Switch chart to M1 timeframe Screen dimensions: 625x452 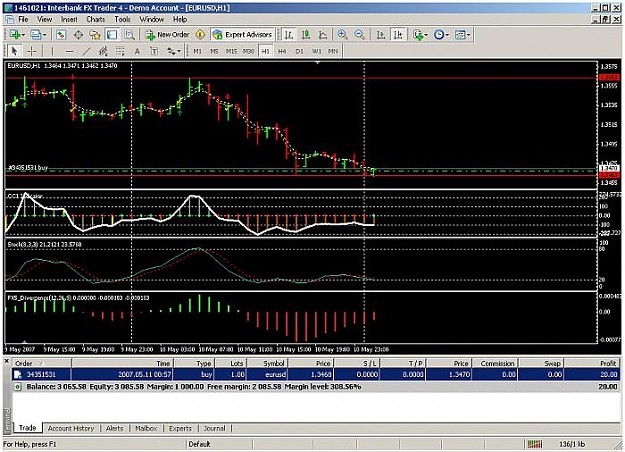pyautogui.click(x=197, y=51)
